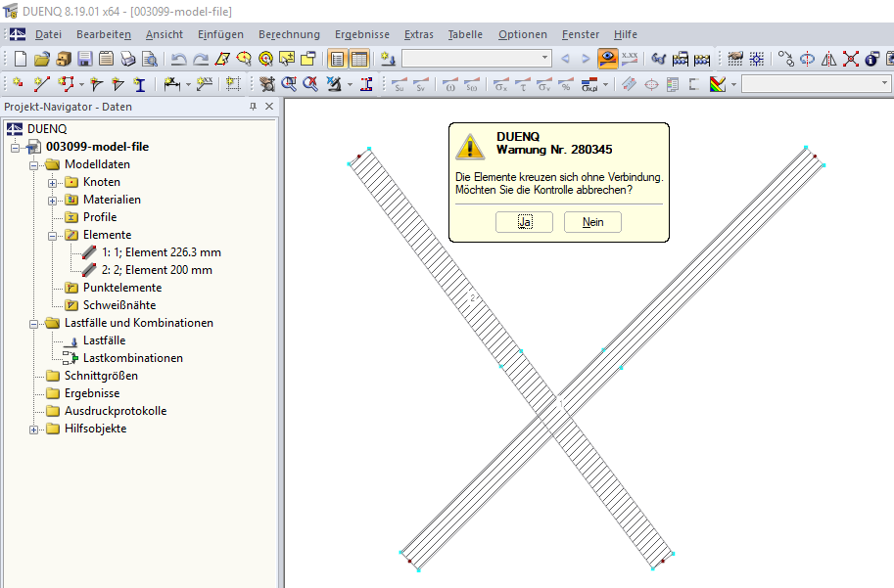Select the new line element tool
Image resolution: width=894 pixels, height=588 pixels.
(41, 84)
